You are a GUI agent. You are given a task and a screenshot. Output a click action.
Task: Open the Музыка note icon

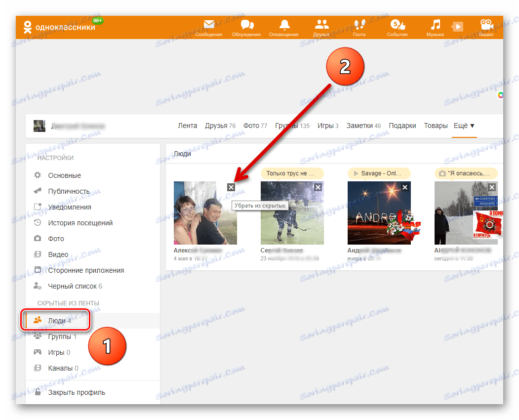pos(435,28)
